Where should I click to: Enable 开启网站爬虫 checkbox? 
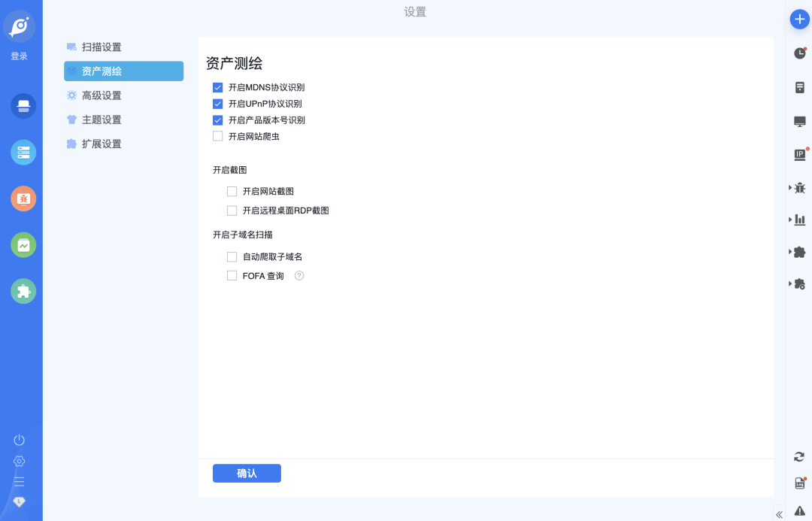pos(218,136)
